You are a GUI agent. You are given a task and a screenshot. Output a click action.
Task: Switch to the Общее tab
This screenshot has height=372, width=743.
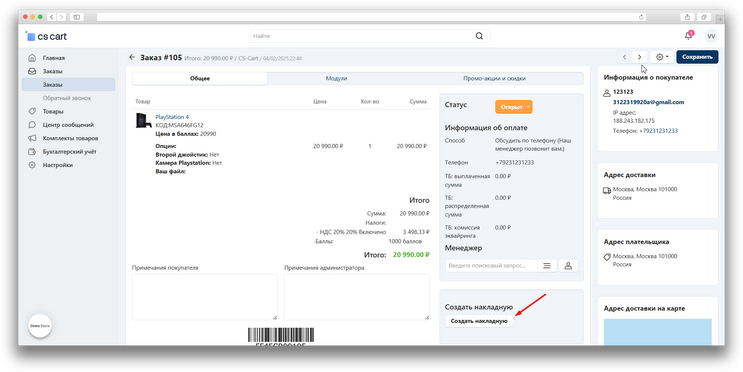(x=199, y=78)
